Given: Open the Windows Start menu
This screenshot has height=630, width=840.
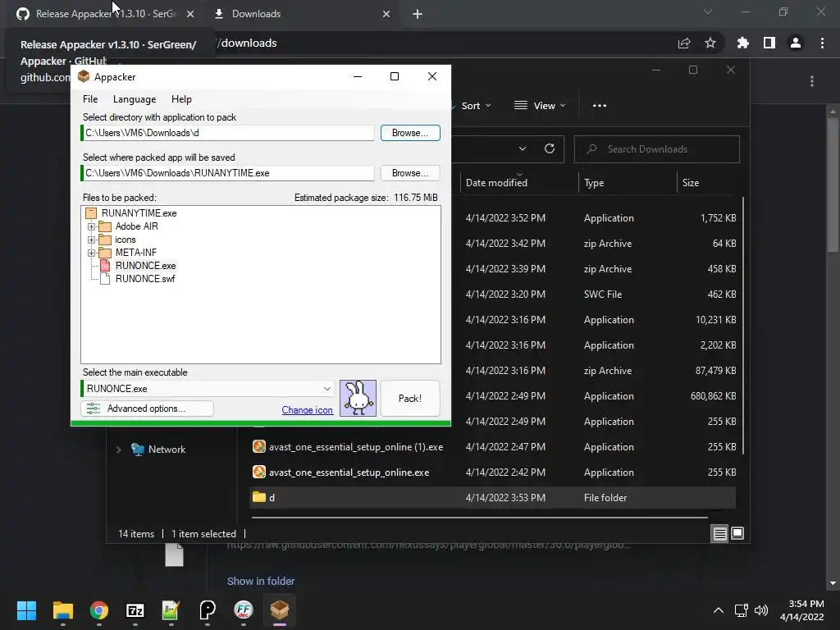Looking at the screenshot, I should coord(26,610).
